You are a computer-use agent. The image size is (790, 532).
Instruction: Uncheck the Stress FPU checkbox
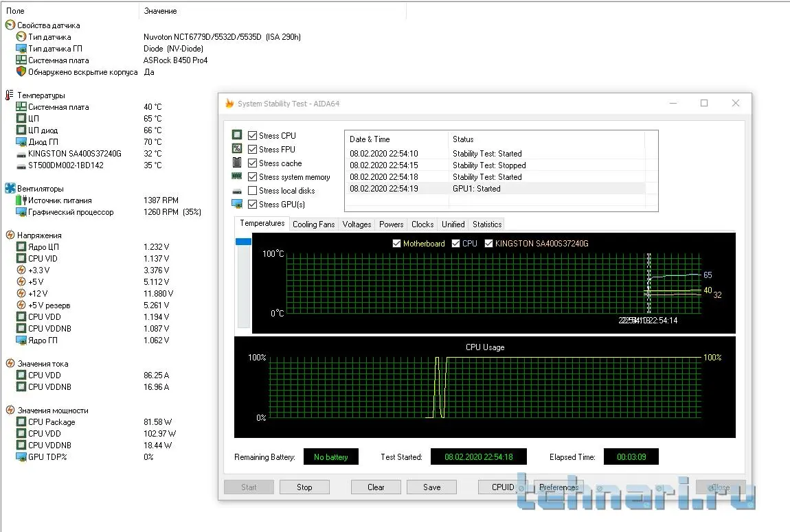[252, 149]
